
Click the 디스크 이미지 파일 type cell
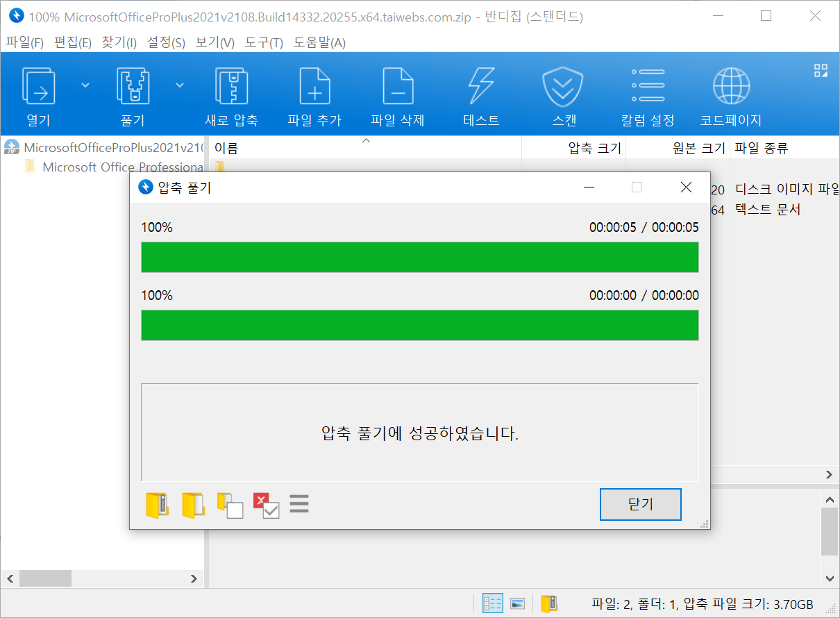pos(787,189)
